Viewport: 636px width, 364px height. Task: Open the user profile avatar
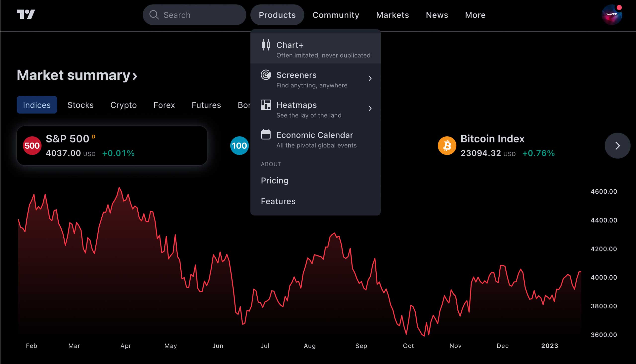pyautogui.click(x=611, y=14)
